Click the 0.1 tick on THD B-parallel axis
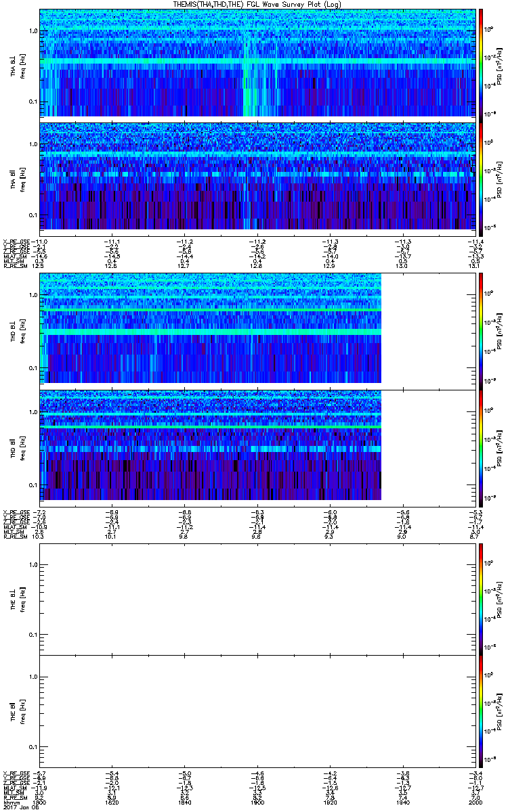The height and width of the screenshot is (812, 508). (33, 485)
